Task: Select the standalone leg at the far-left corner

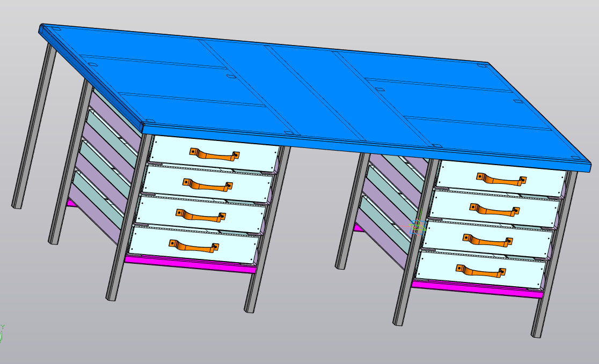Action: 34,126
